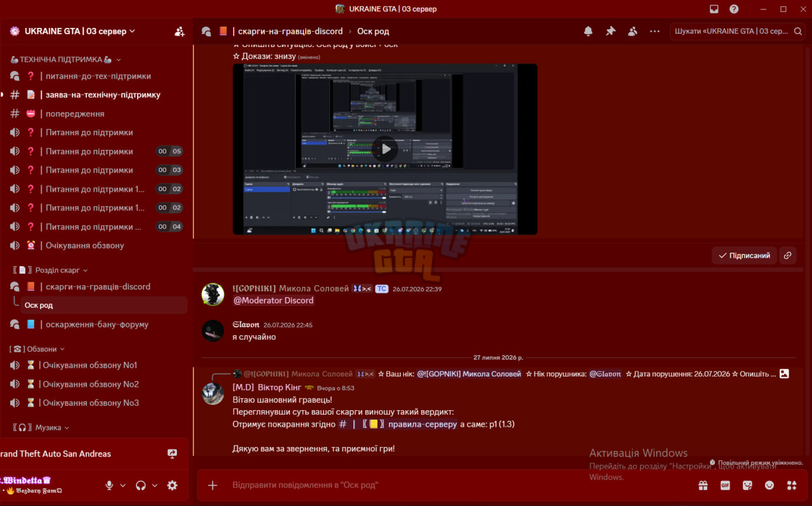Collapse the Розділ скарг category
Screen dimensions: 812x506
(50, 270)
